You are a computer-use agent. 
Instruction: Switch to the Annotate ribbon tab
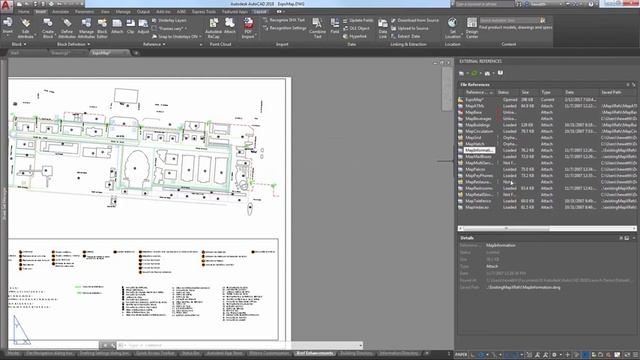pyautogui.click(x=60, y=12)
